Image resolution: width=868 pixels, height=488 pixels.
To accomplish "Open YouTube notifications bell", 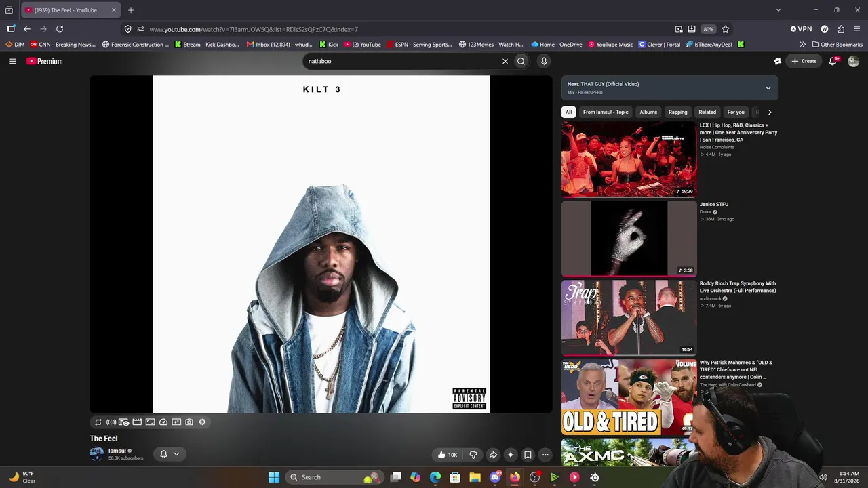I will 833,61.
